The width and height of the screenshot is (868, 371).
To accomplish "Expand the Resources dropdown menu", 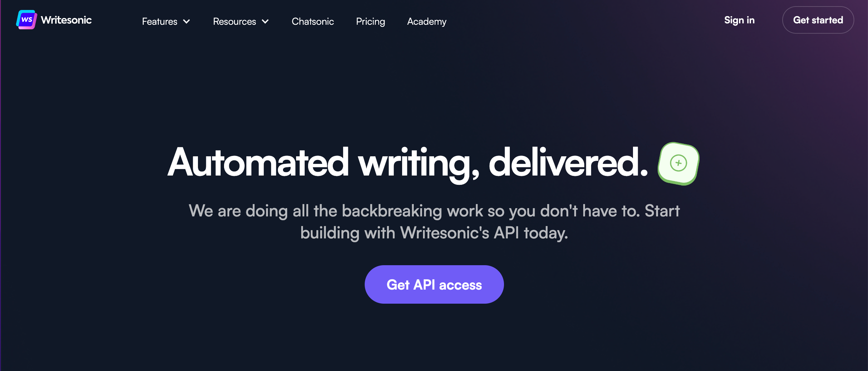I will coord(241,22).
